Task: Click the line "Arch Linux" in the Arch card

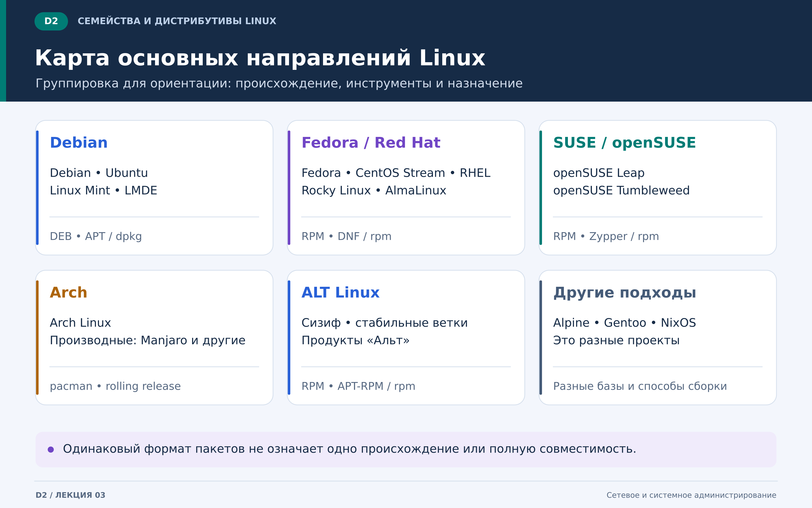Action: point(80,323)
